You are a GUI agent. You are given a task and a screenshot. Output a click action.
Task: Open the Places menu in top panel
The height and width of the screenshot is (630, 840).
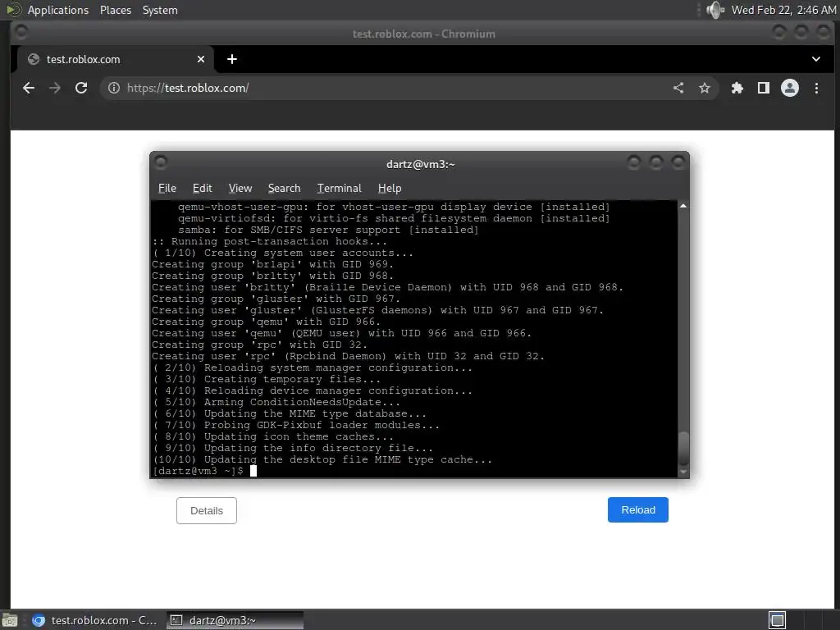point(116,10)
